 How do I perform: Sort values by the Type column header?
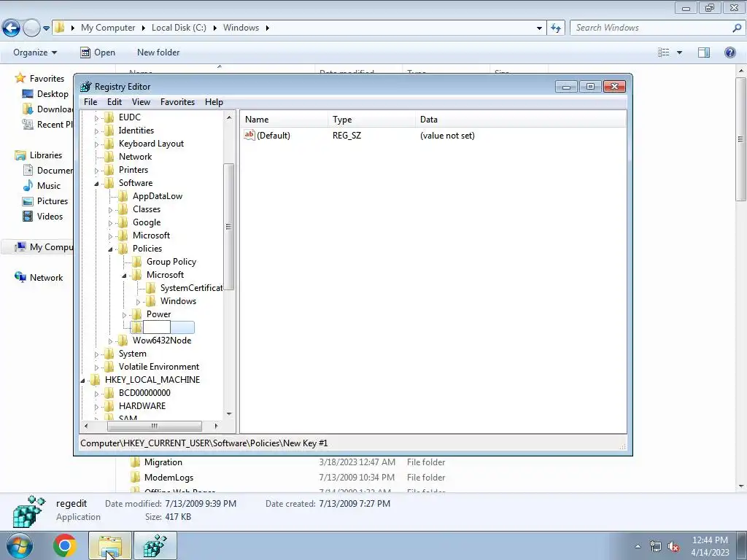pyautogui.click(x=371, y=120)
